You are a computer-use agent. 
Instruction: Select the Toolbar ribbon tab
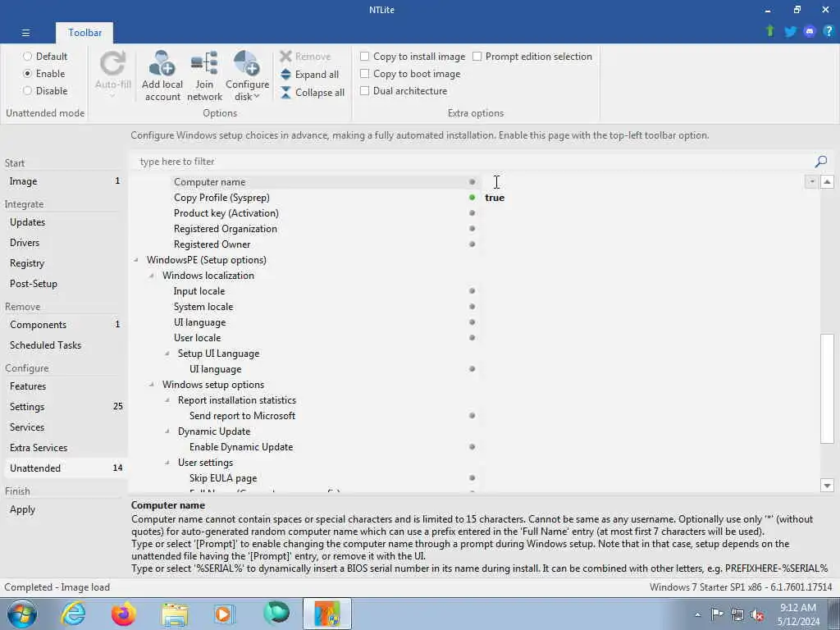pyautogui.click(x=84, y=33)
